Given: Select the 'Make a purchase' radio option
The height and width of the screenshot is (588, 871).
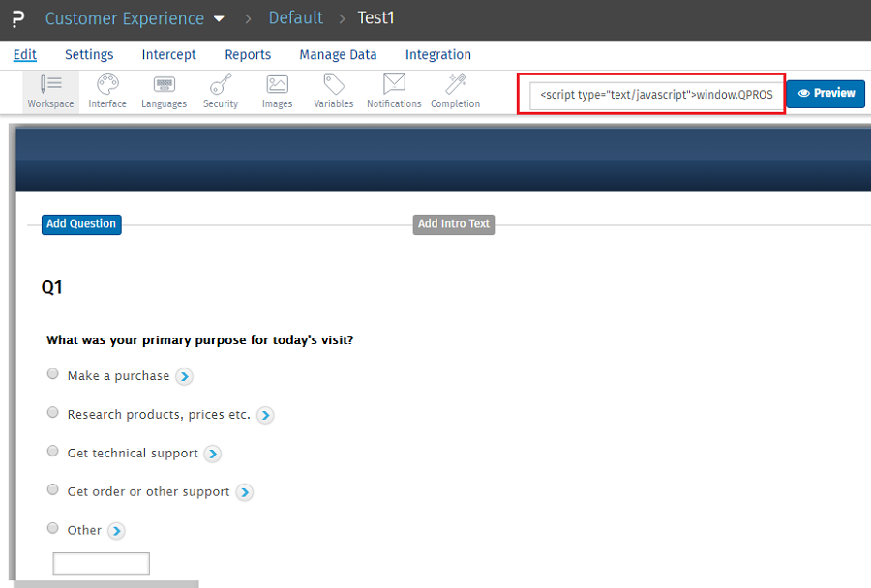Looking at the screenshot, I should [53, 374].
